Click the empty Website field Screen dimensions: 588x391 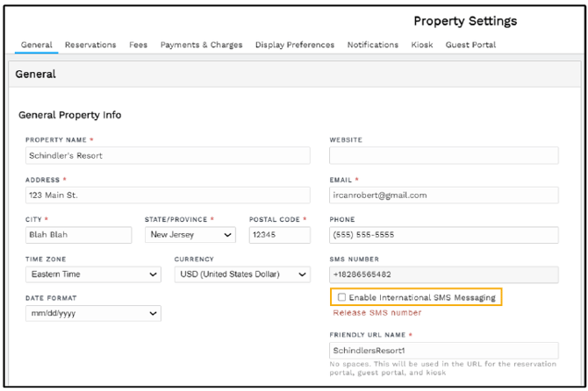coord(443,155)
